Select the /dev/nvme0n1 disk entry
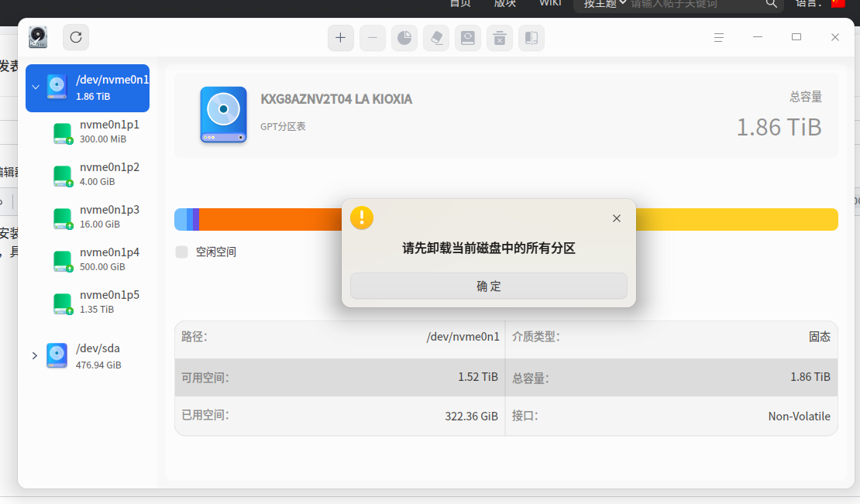860x504 pixels. pyautogui.click(x=88, y=87)
